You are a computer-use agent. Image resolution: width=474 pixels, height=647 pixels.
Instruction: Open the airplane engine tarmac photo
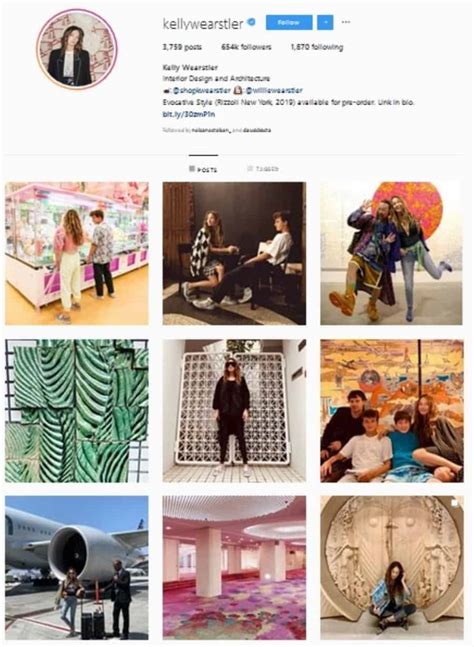(x=77, y=568)
